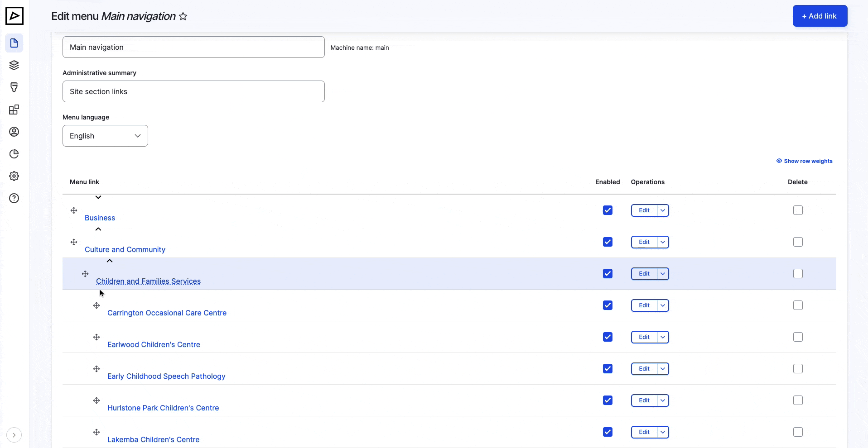
Task: Click the star shortcut icon beside title
Action: pos(183,16)
